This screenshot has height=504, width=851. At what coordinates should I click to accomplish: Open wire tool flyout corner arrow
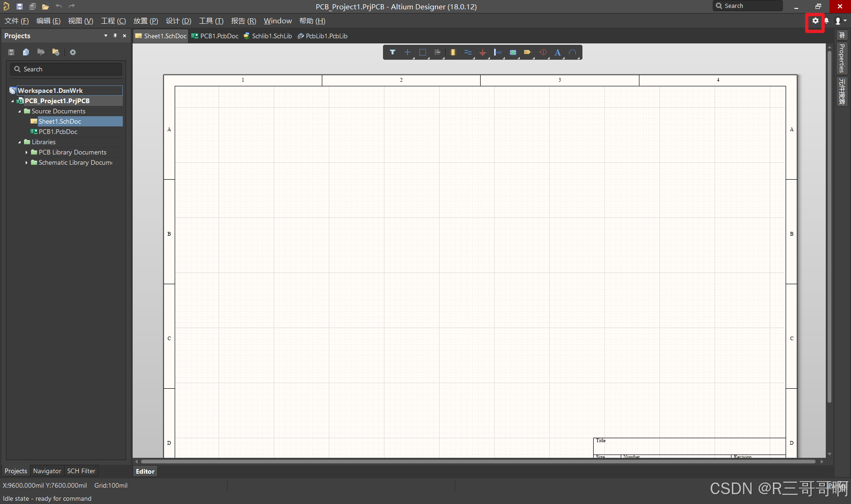pyautogui.click(x=473, y=57)
